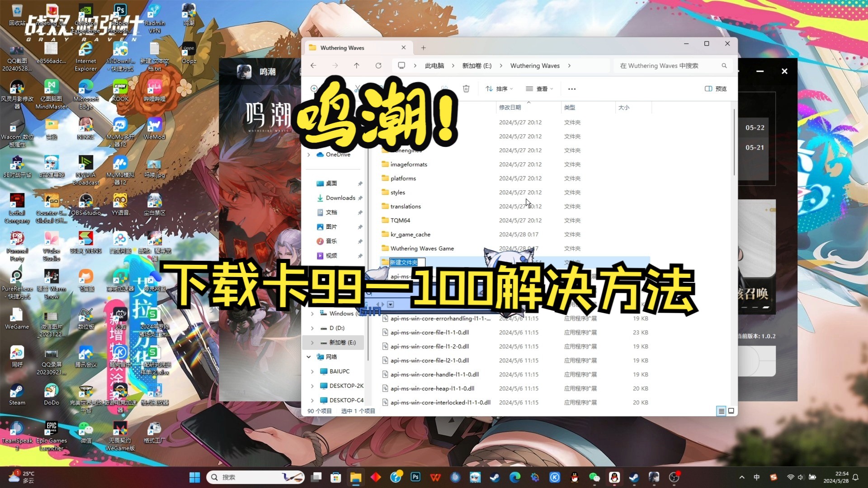The height and width of the screenshot is (488, 868).
Task: Open Steam desktop shortcut
Action: [17, 394]
